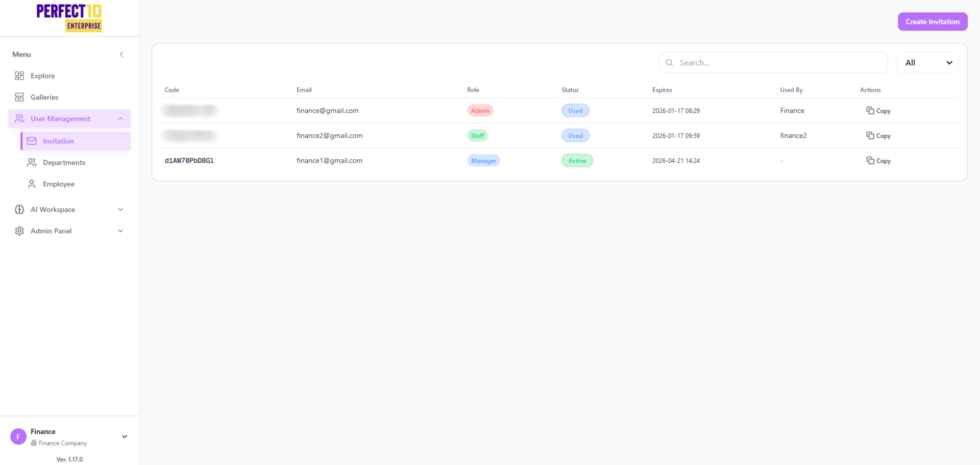
Task: Click the Perfect10 Enterprise logo
Action: (x=69, y=18)
